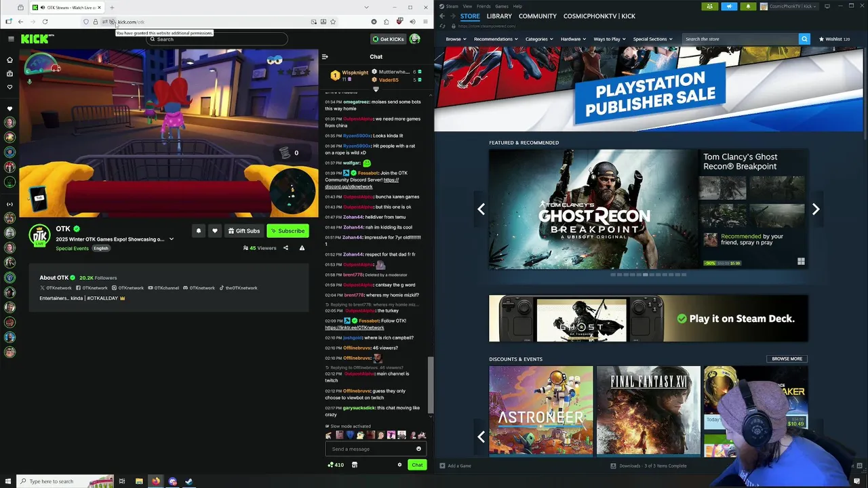The height and width of the screenshot is (488, 868).
Task: Open linktr.ee/OTKnetwork chat link
Action: (x=354, y=327)
